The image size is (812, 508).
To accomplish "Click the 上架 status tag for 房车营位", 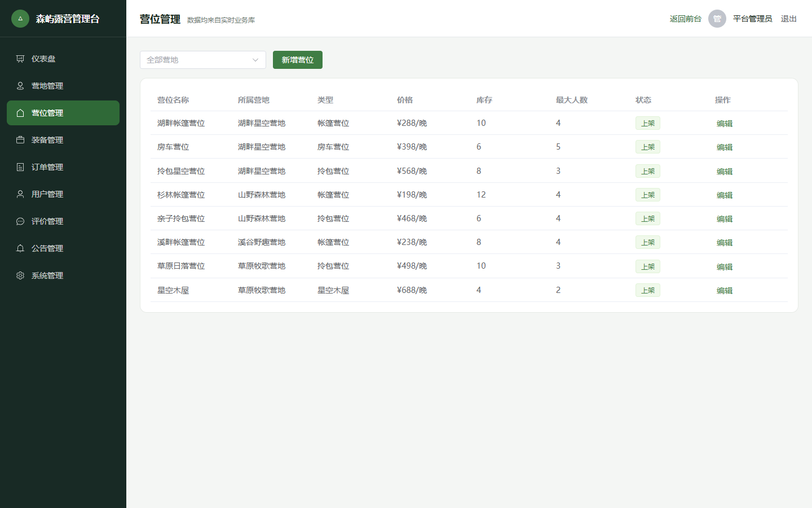I will click(x=648, y=147).
